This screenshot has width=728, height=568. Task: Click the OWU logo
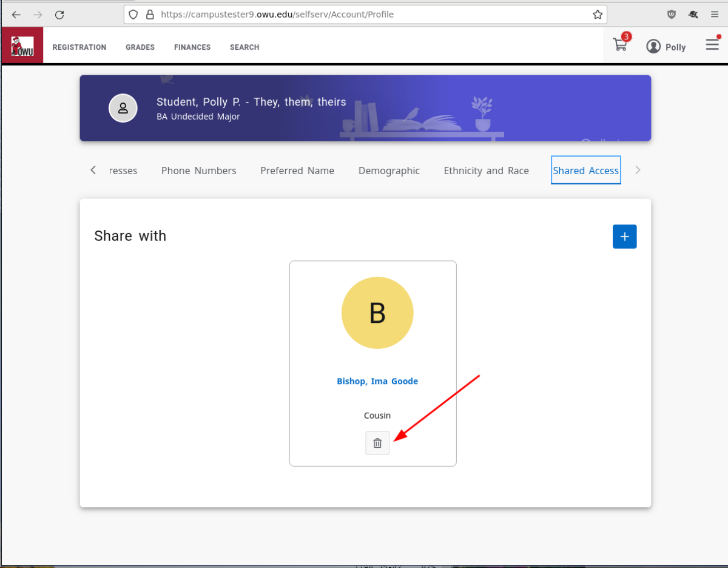point(22,46)
